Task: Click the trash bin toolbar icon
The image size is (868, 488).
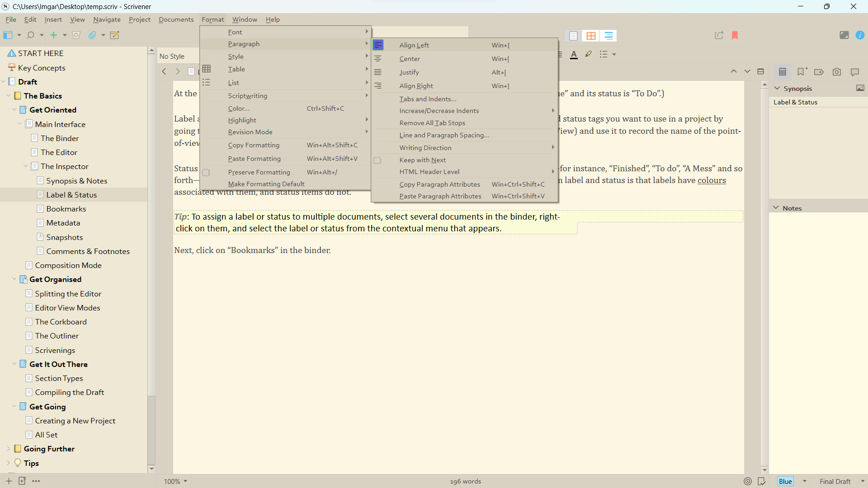Action: pyautogui.click(x=76, y=35)
